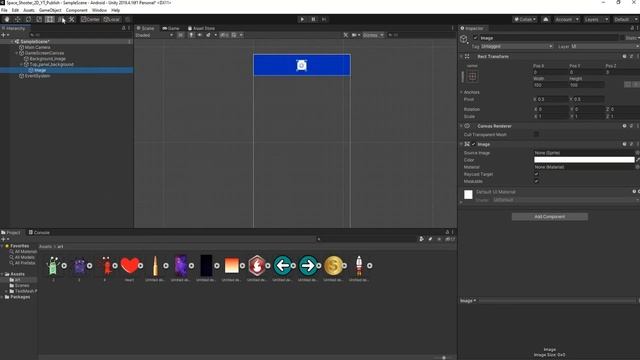Open the Tag dropdown (Untagged)

(517, 47)
